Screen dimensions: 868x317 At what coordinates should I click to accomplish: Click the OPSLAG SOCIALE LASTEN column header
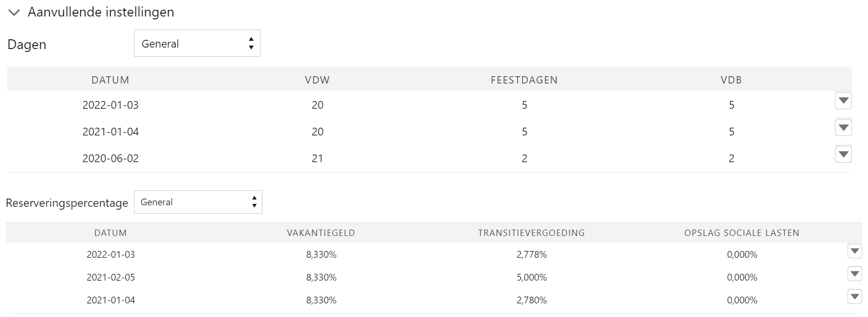pos(742,233)
